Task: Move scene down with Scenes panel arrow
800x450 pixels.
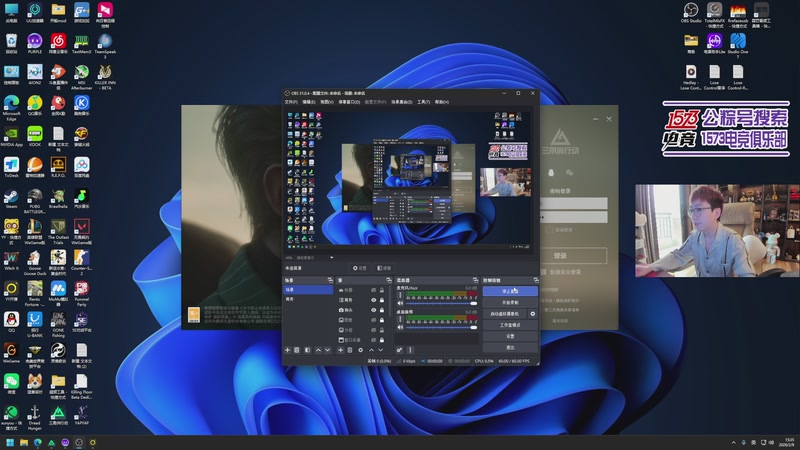Action: click(x=328, y=350)
